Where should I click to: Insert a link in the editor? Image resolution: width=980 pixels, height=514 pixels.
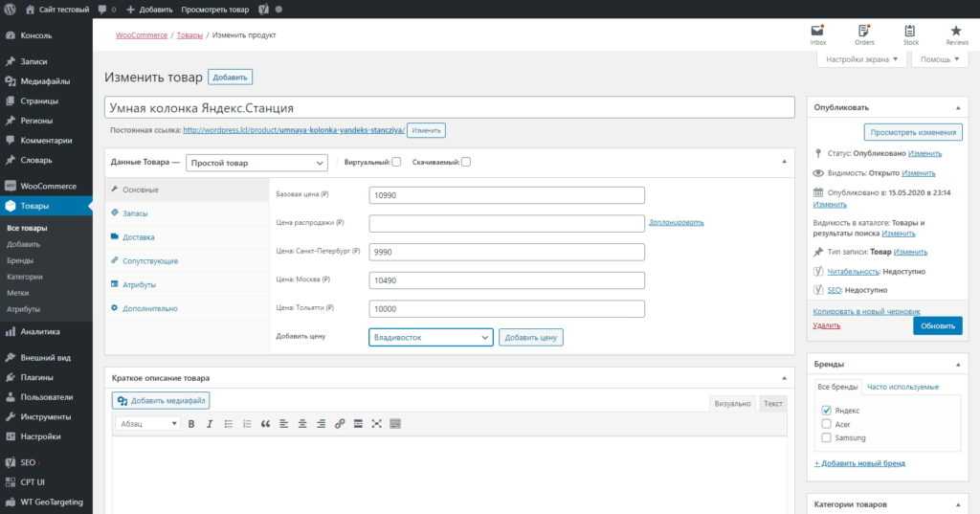(x=340, y=424)
